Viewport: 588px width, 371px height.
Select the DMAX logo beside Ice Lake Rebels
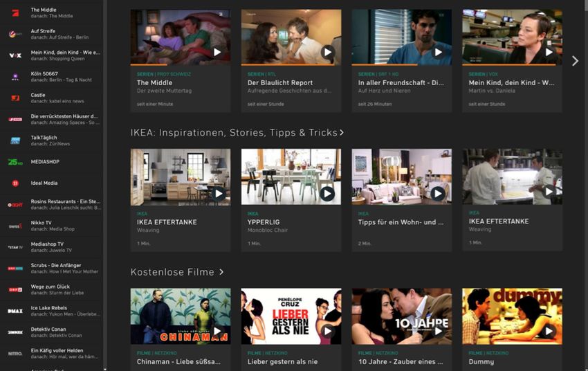[x=15, y=311]
